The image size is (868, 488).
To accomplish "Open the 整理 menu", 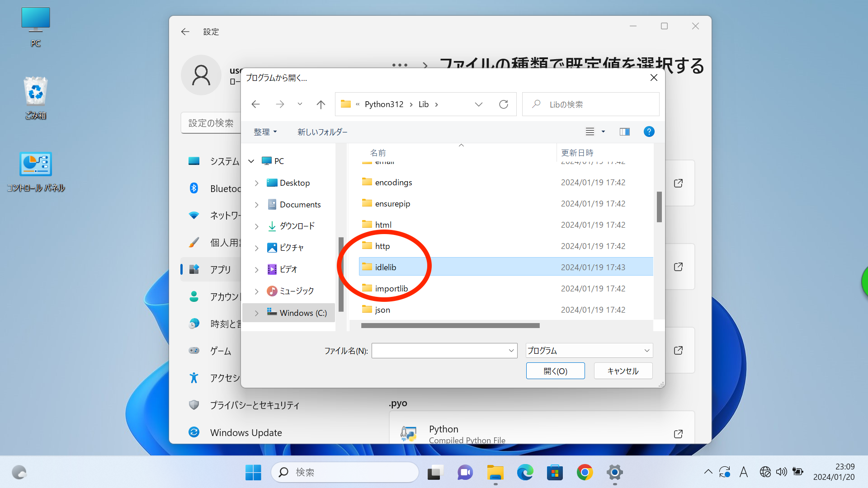I will pos(265,132).
